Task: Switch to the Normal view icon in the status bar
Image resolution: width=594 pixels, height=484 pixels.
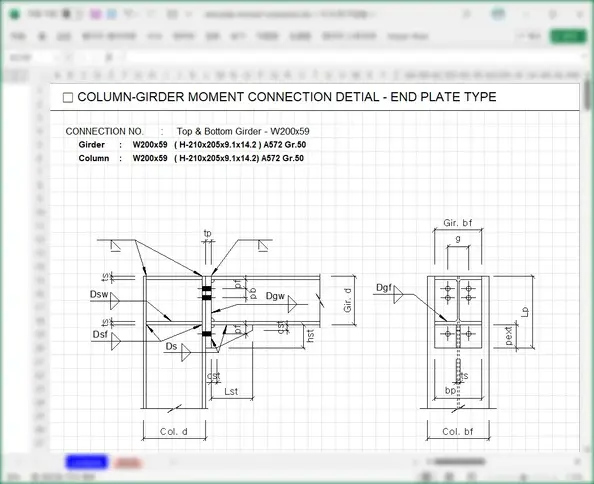Action: click(x=426, y=477)
